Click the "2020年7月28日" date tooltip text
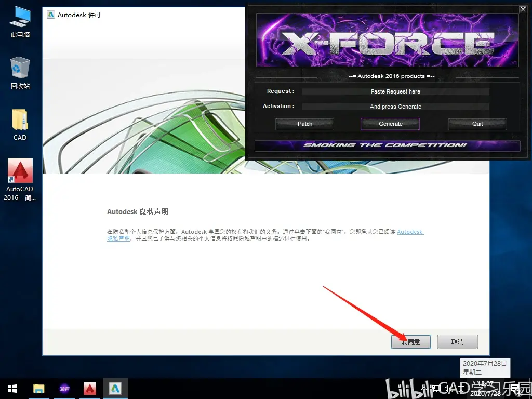The image size is (532, 399). click(485, 363)
